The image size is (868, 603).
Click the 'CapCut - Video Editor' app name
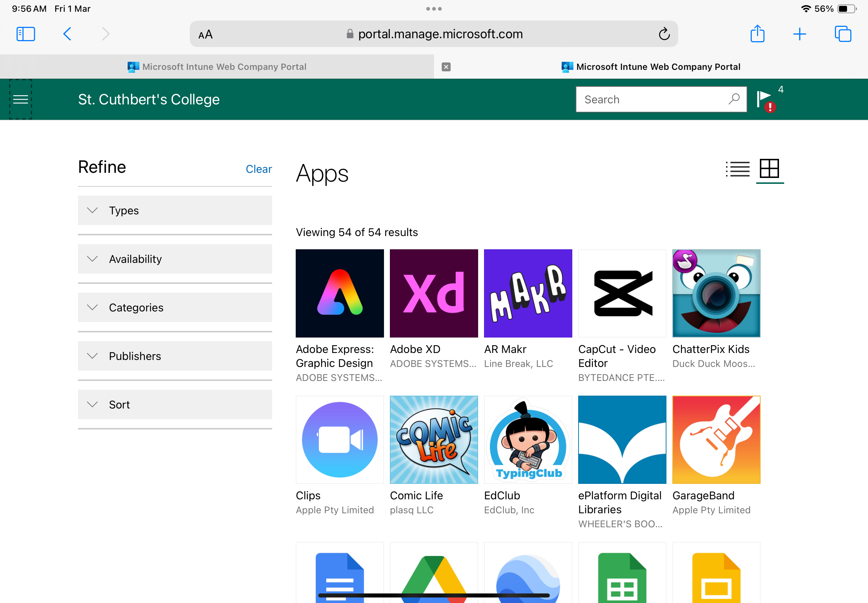617,356
